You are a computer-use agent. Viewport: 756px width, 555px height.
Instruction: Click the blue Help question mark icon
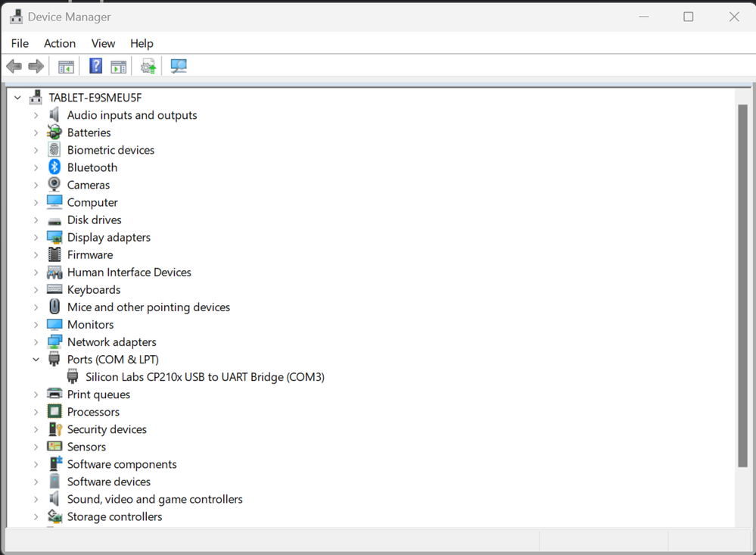click(x=95, y=67)
